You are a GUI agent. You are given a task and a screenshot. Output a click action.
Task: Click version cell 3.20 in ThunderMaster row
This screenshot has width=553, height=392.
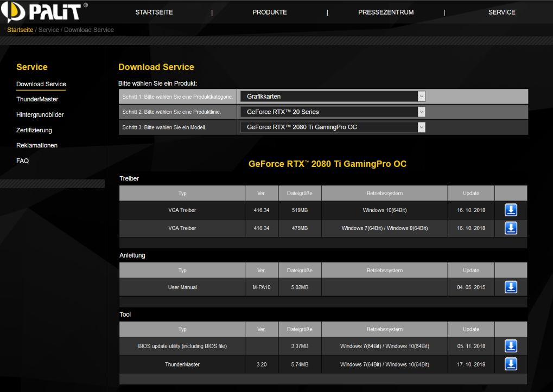(x=262, y=364)
